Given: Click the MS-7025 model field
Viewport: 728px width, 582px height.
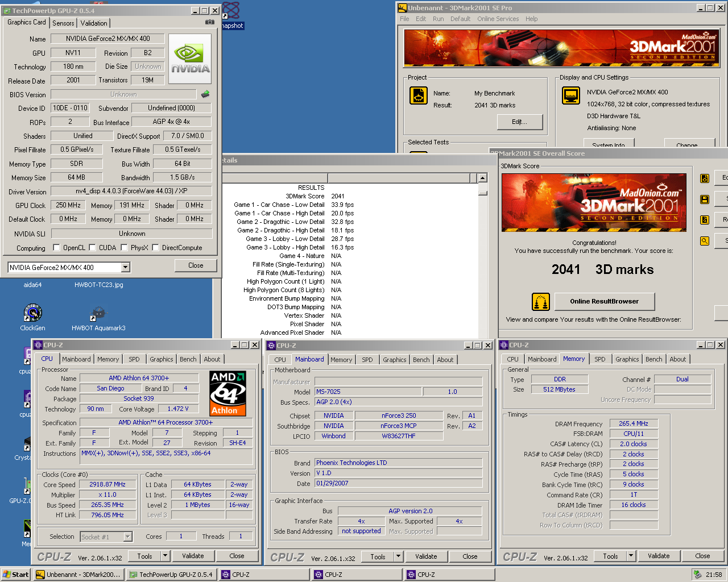Looking at the screenshot, I should click(x=368, y=392).
